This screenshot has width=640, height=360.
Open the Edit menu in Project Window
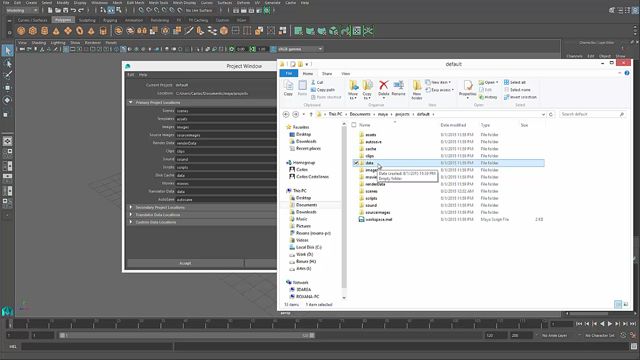click(x=131, y=75)
